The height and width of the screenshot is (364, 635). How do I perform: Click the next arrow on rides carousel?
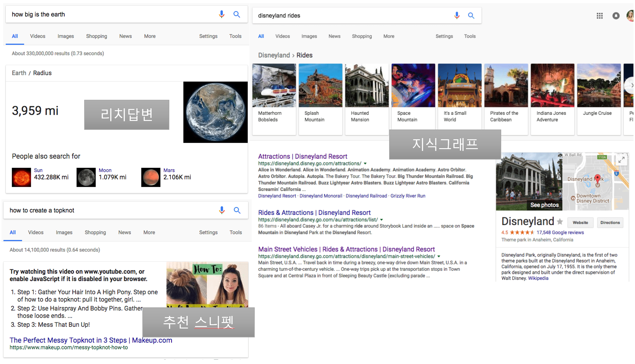click(x=630, y=86)
